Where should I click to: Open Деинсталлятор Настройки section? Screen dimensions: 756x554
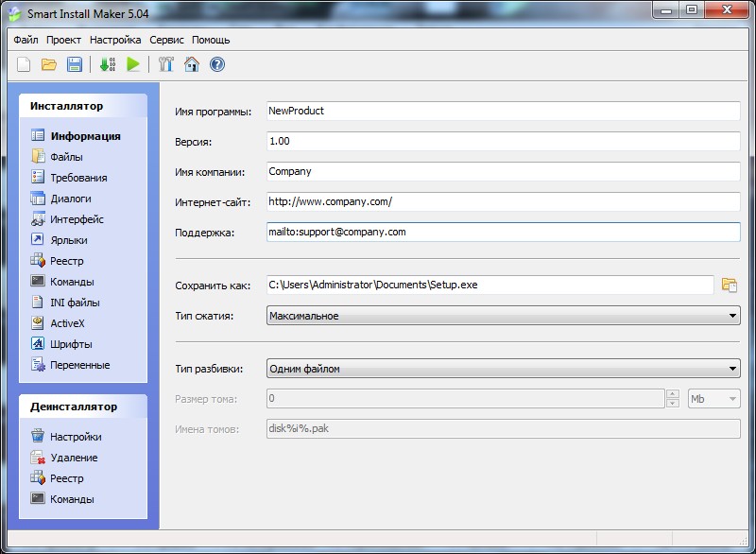pyautogui.click(x=76, y=437)
